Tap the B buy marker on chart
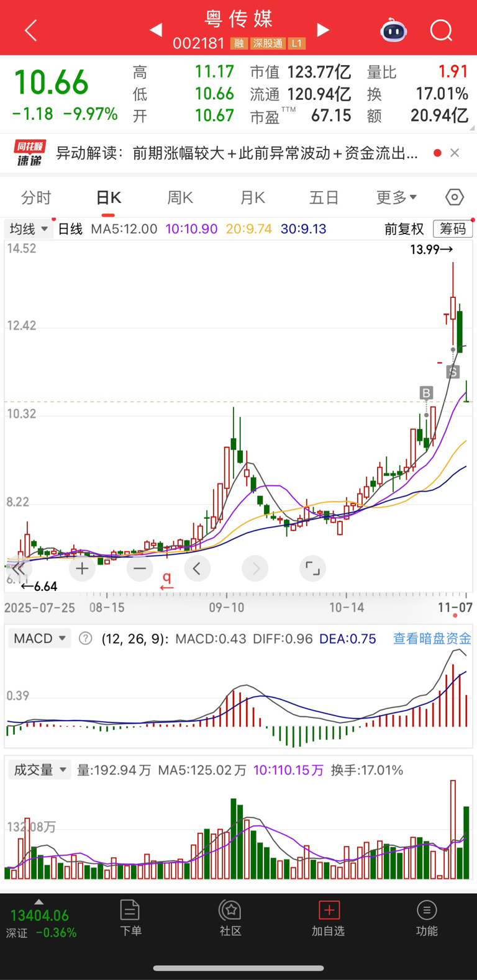The image size is (477, 980). pyautogui.click(x=426, y=393)
